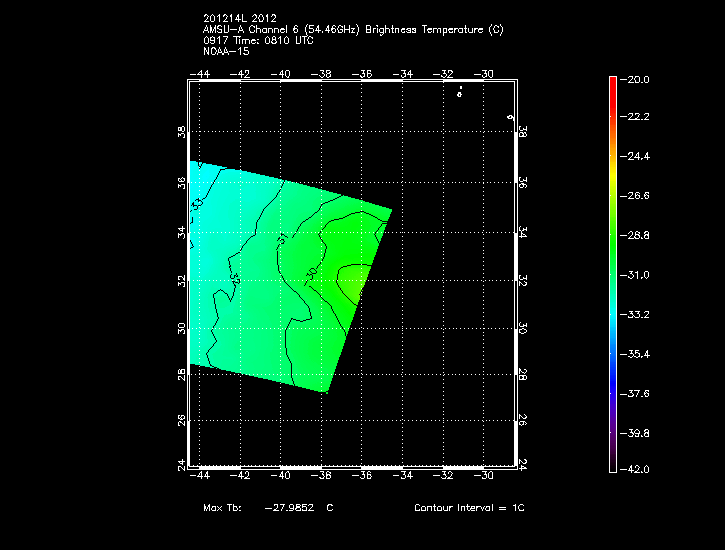Click the 38 latitude label on left axis
Viewport: 725px width, 550px height.
point(181,132)
